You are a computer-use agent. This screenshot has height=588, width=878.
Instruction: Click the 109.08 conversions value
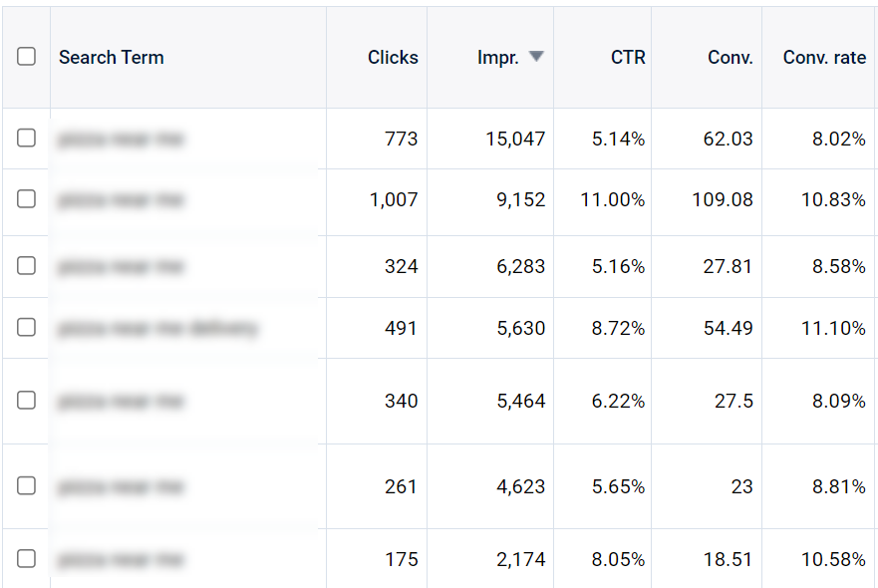click(723, 199)
